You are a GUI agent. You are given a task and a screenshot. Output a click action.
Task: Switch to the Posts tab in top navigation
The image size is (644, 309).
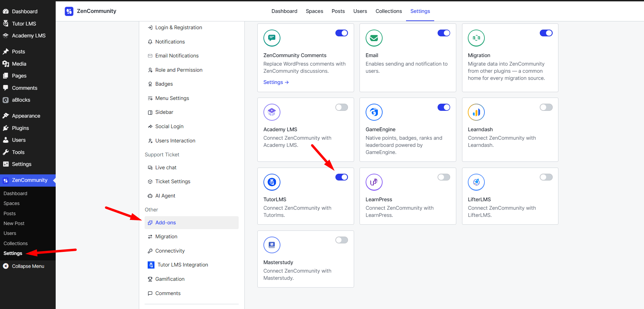click(338, 11)
